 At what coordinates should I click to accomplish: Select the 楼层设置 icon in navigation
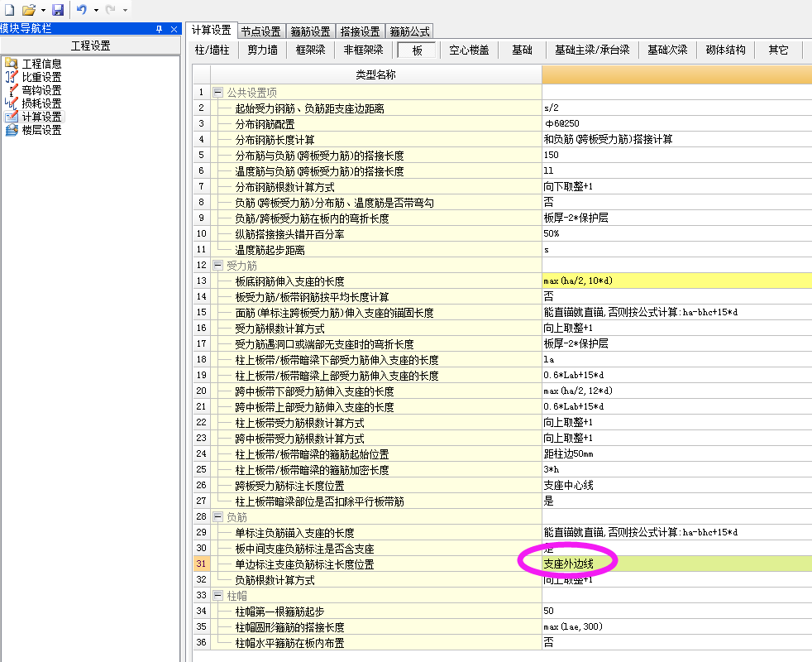[12, 130]
